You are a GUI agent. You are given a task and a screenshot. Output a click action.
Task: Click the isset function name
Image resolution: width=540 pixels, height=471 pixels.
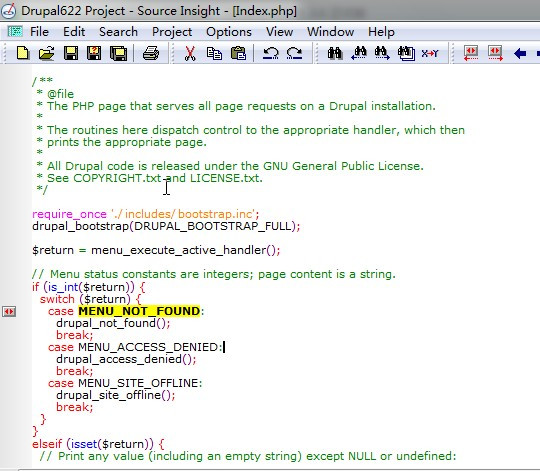click(84, 444)
